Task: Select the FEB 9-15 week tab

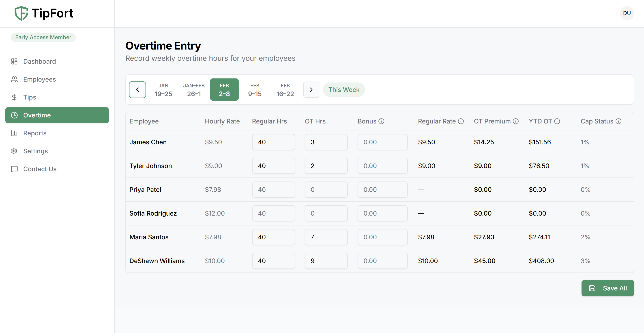Action: [x=255, y=90]
